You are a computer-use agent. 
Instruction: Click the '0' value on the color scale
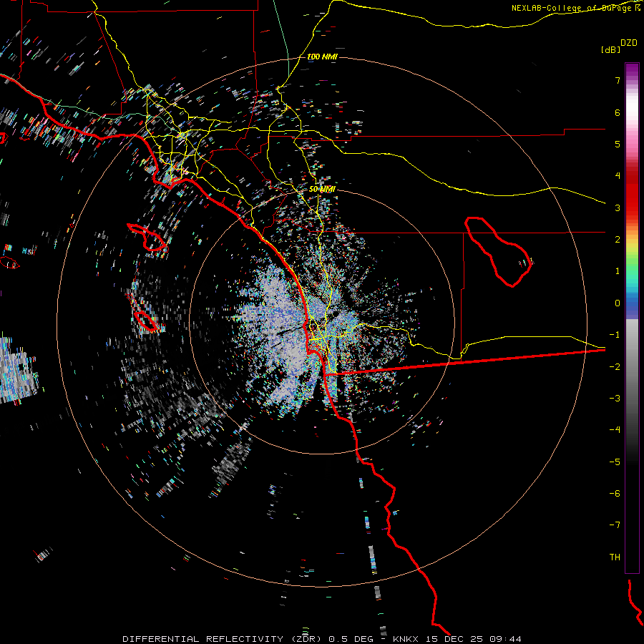pyautogui.click(x=618, y=303)
